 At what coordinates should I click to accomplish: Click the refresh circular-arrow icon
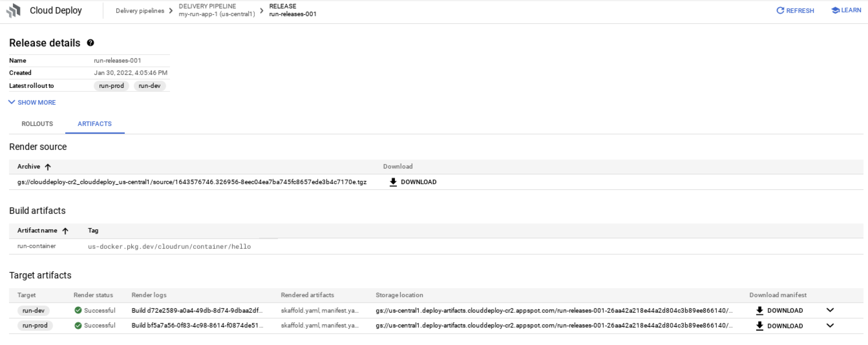(780, 10)
